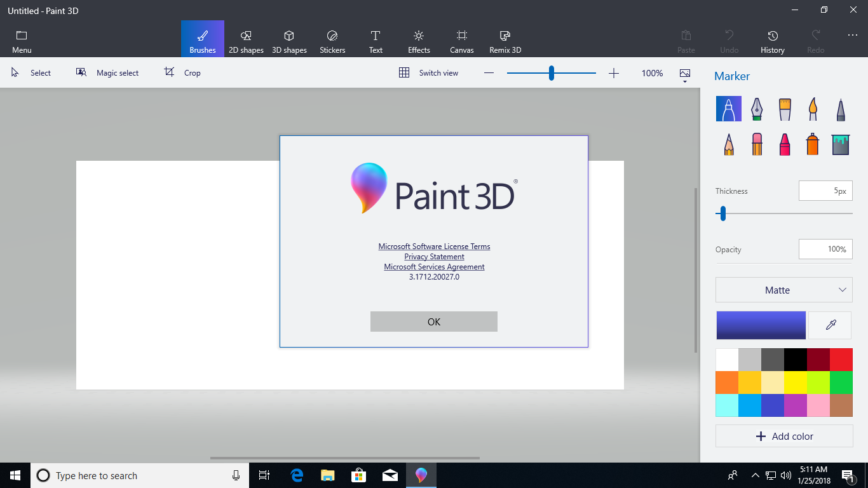Viewport: 868px width, 488px height.
Task: Choose the Oil brush tool
Action: point(785,109)
